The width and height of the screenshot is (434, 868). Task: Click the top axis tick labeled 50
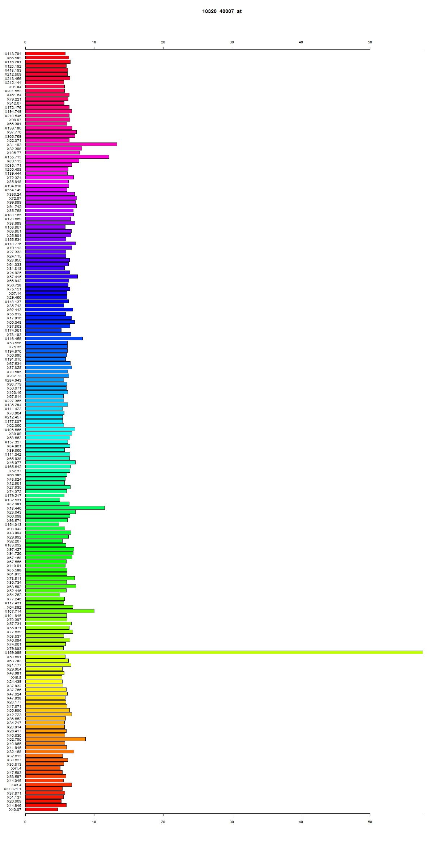coord(370,42)
